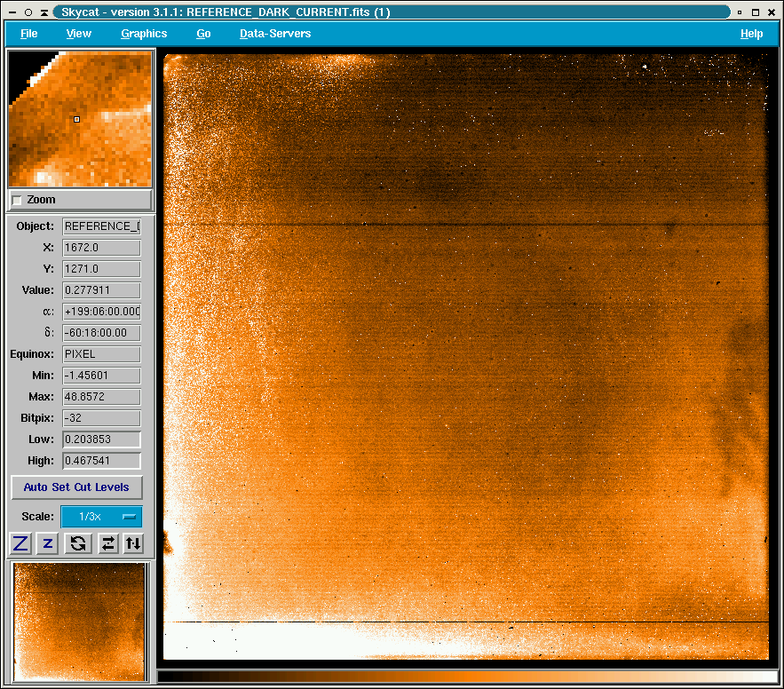This screenshot has width=784, height=689.
Task: Click the small z zoom-out button
Action: click(48, 543)
